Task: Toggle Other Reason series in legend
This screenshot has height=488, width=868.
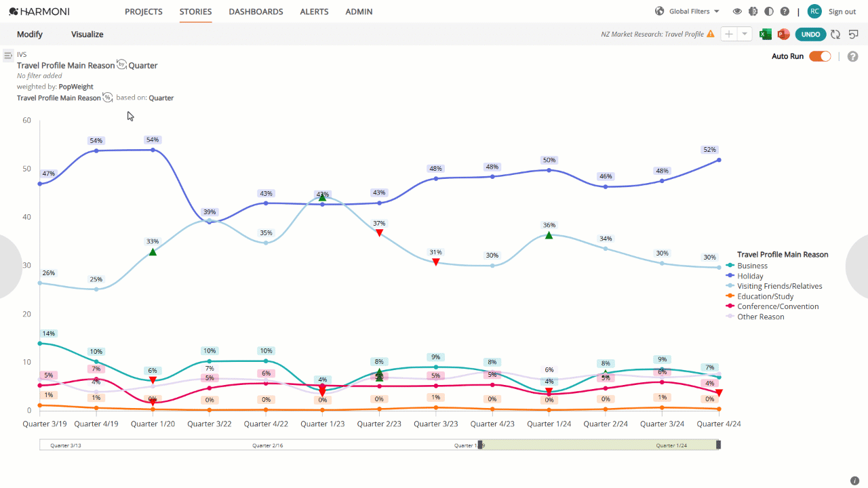Action: (755, 317)
